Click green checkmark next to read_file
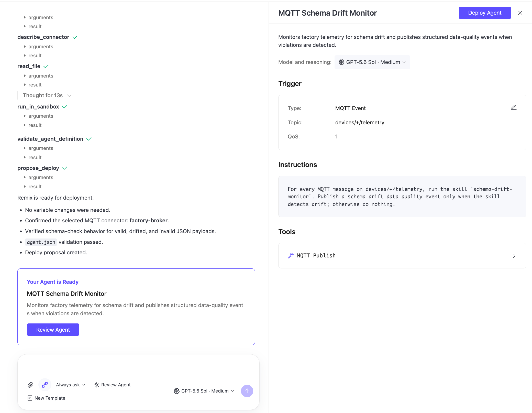This screenshot has height=413, width=532. click(x=46, y=67)
